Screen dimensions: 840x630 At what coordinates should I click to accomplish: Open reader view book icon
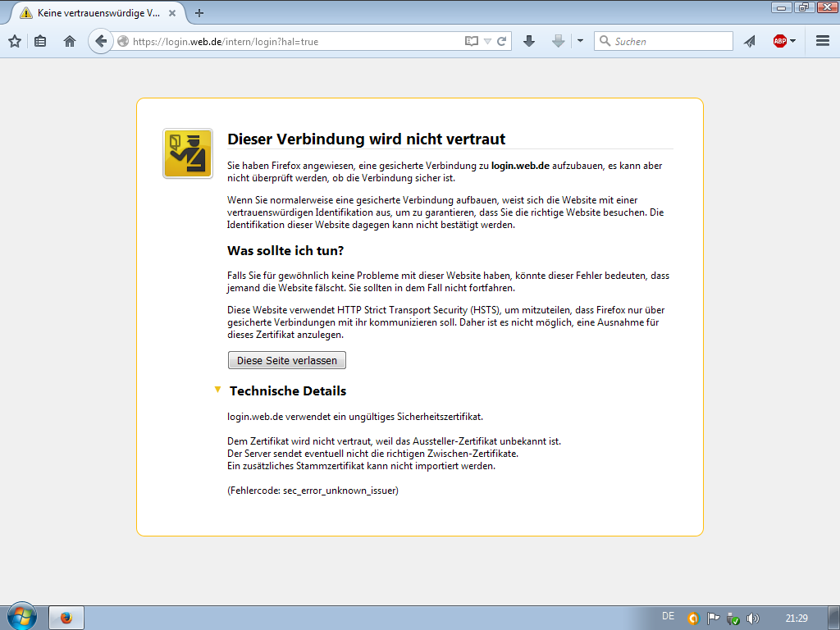pyautogui.click(x=472, y=41)
